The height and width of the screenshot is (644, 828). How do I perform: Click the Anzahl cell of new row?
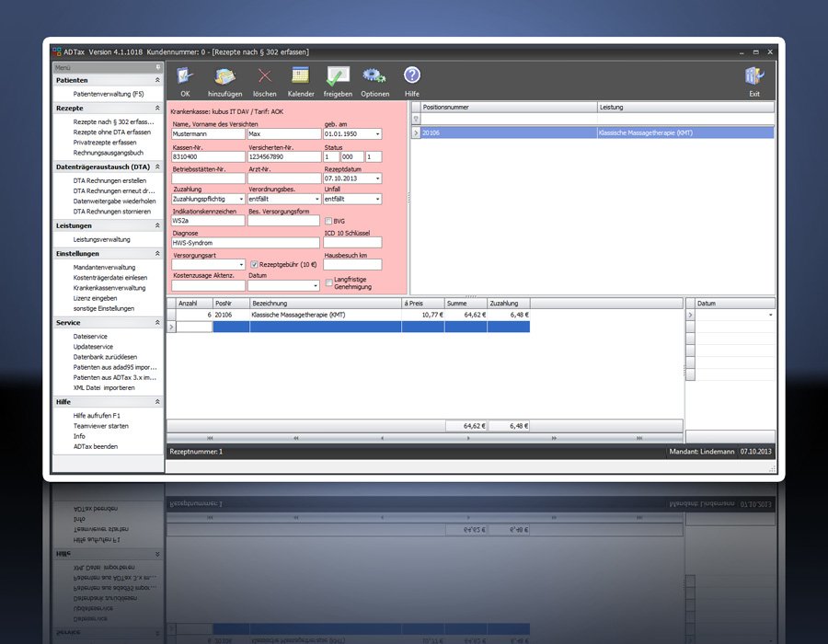194,328
